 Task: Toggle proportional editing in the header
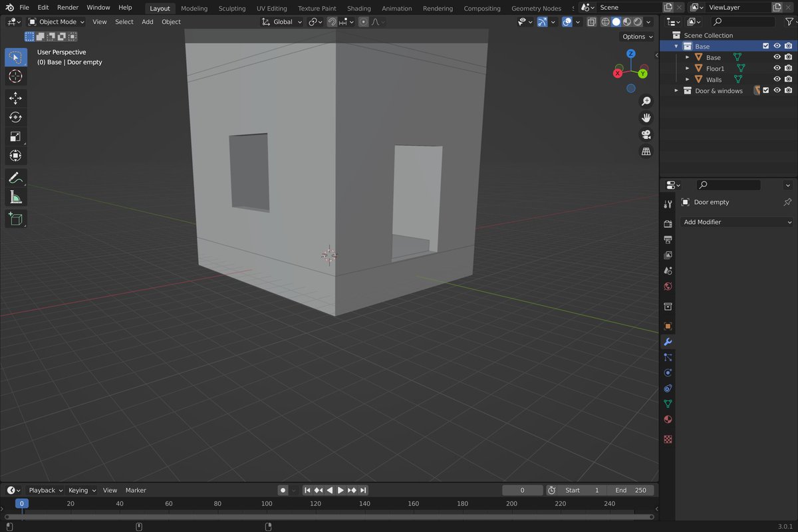coord(363,22)
